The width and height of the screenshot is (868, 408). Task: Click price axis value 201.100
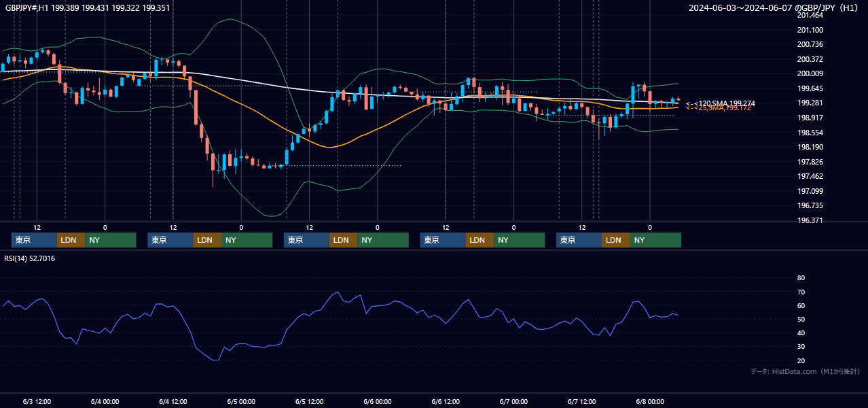tap(810, 30)
